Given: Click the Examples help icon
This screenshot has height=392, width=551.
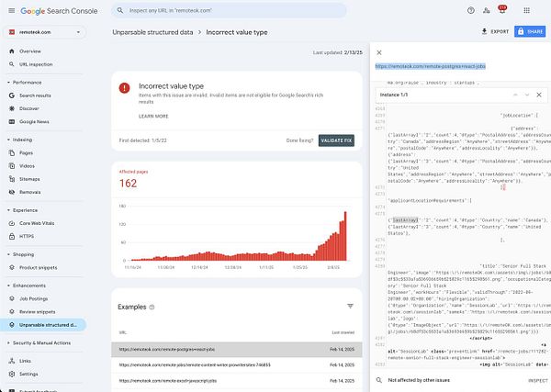Looking at the screenshot, I should pyautogui.click(x=152, y=307).
